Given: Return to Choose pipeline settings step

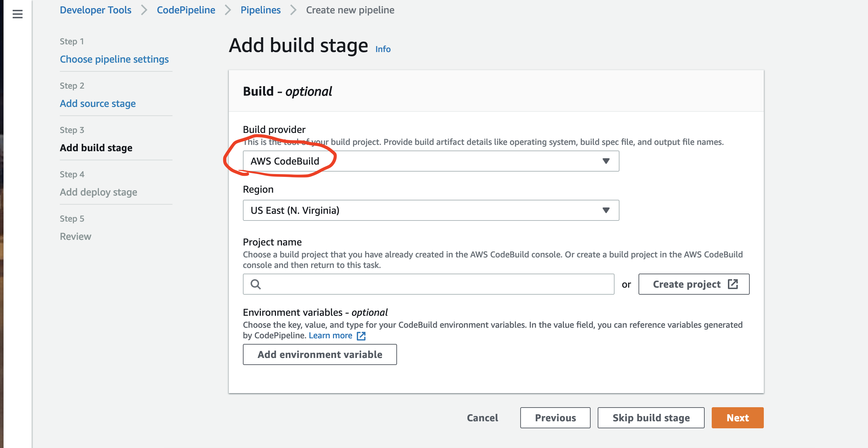Looking at the screenshot, I should tap(114, 59).
